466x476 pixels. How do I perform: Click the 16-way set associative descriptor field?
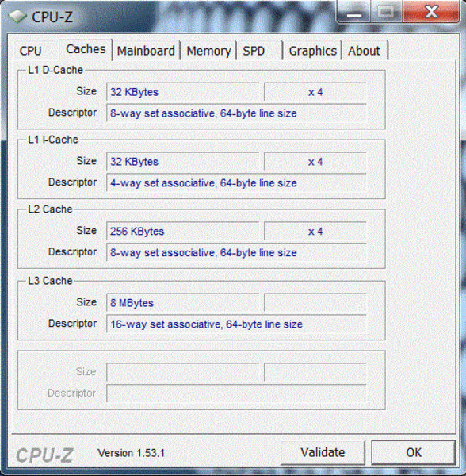click(236, 324)
